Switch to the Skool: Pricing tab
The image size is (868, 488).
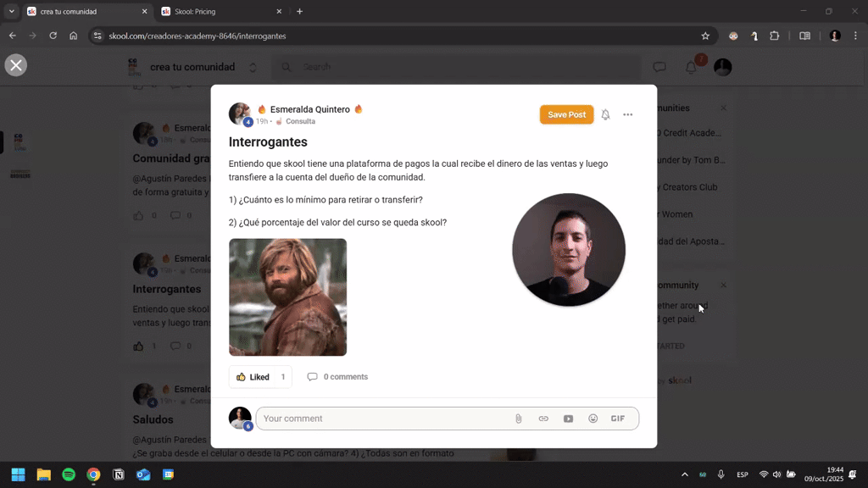(x=221, y=11)
